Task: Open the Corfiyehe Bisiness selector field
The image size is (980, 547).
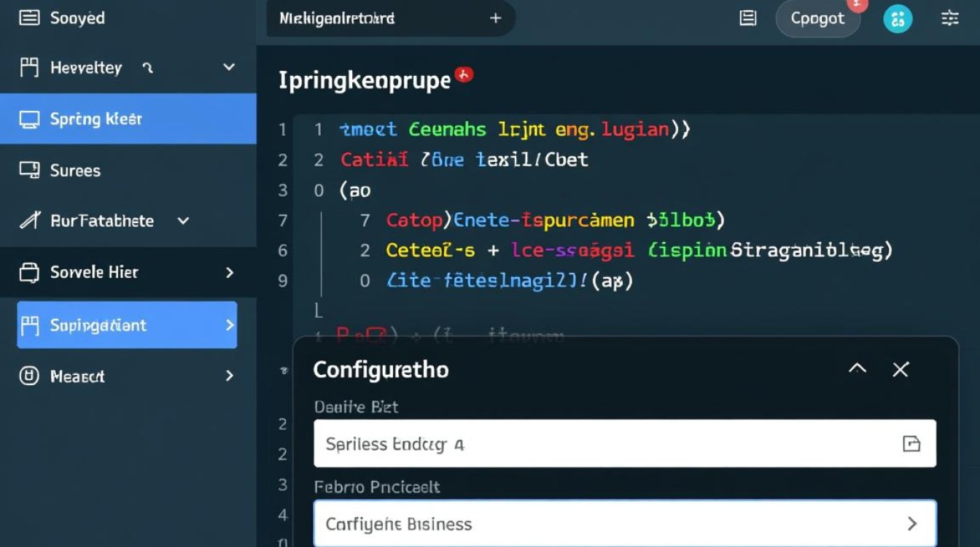Action: coord(624,524)
